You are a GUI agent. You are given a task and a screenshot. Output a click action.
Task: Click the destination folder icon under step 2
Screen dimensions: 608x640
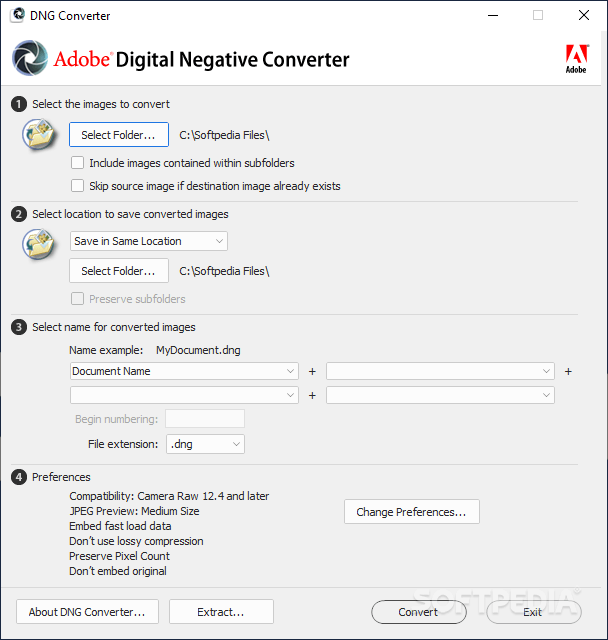tap(39, 244)
